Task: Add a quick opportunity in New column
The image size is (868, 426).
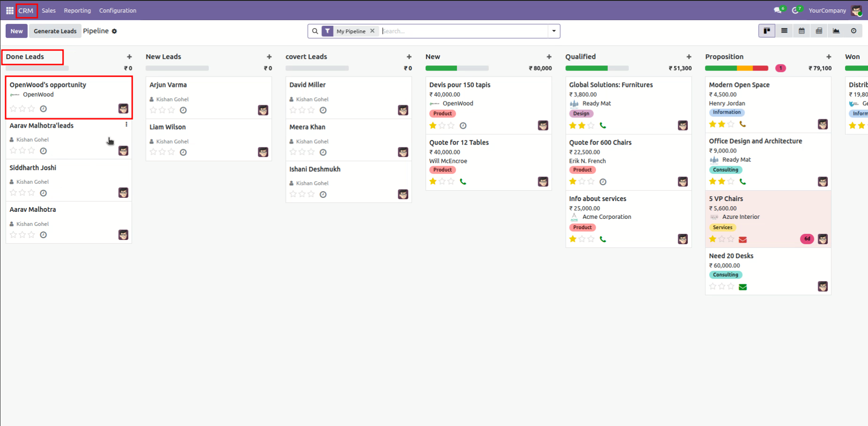Action: point(549,57)
